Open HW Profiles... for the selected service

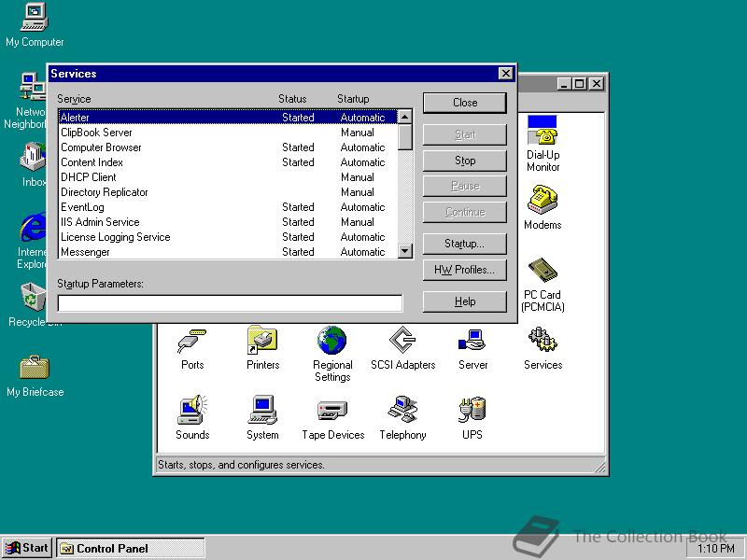465,270
